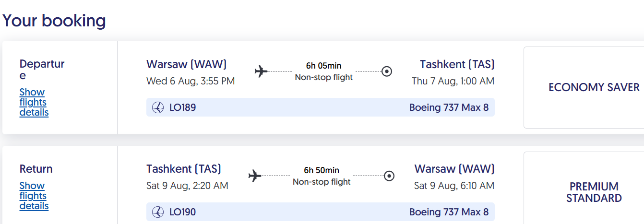Click the airplane icon on return flight
This screenshot has width=644, height=224.
point(255,176)
